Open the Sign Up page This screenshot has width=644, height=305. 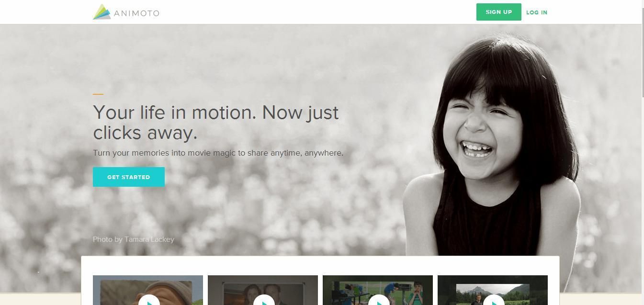[x=498, y=12]
